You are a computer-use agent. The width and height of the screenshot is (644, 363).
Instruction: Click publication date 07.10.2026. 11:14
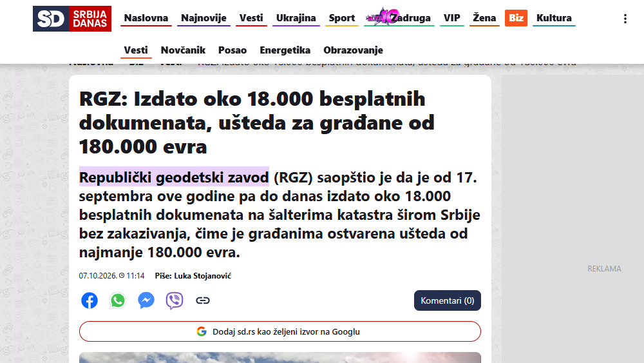coord(111,276)
